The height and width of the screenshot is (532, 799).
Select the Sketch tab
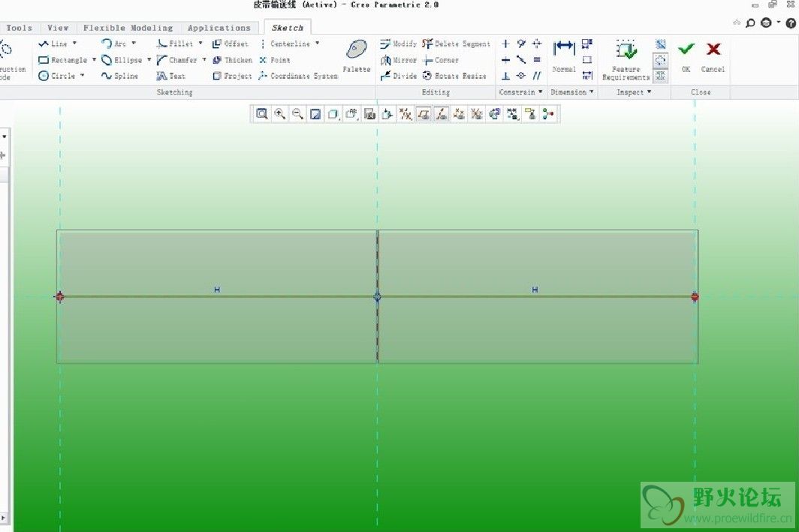point(288,28)
